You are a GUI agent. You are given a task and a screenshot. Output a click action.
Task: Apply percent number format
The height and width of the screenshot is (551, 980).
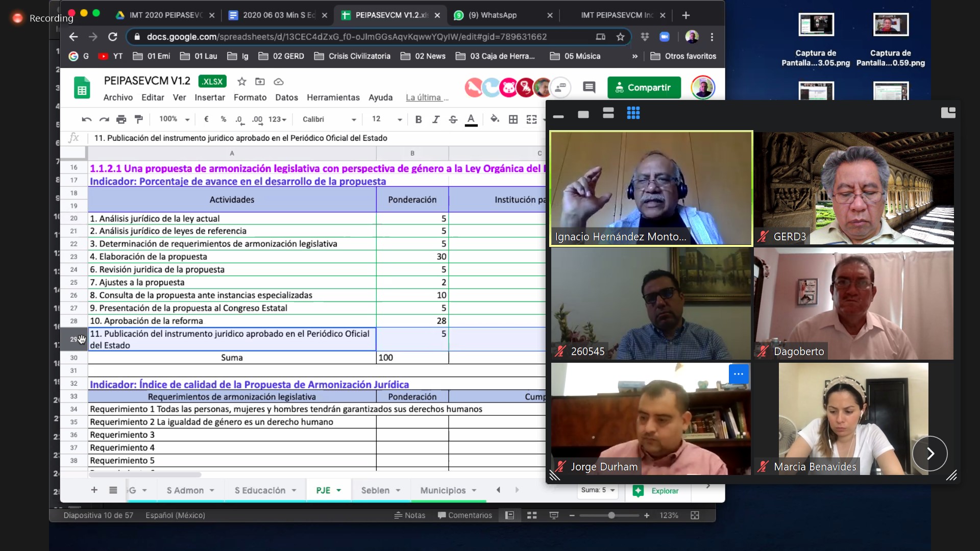223,119
